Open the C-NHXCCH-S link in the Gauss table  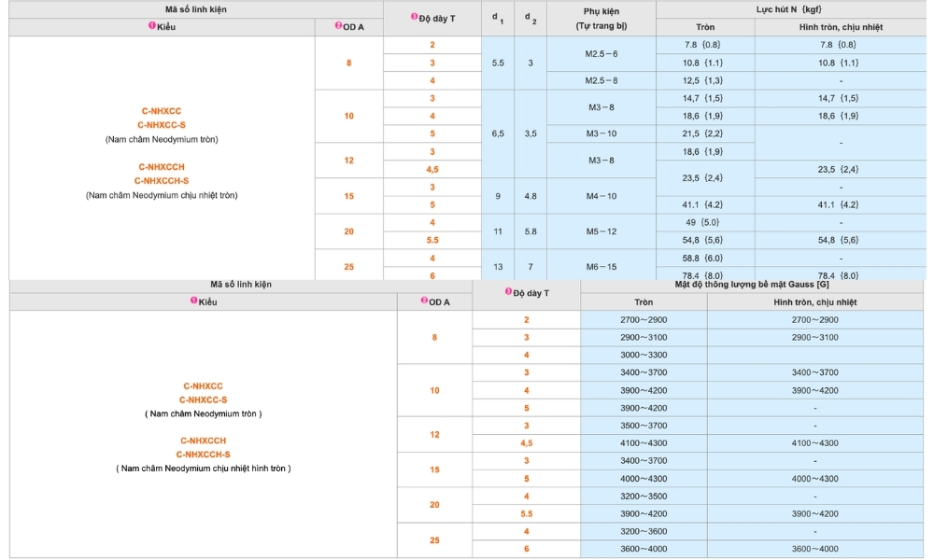point(203,455)
